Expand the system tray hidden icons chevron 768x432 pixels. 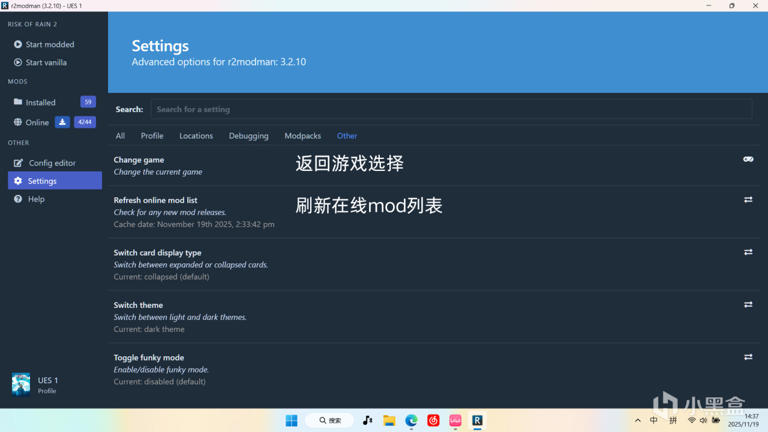pyautogui.click(x=637, y=420)
